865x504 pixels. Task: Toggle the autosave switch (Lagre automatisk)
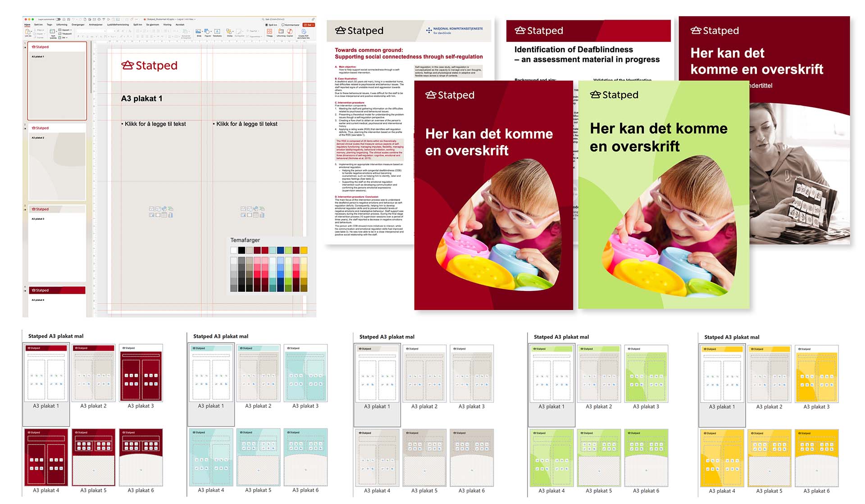click(x=58, y=19)
